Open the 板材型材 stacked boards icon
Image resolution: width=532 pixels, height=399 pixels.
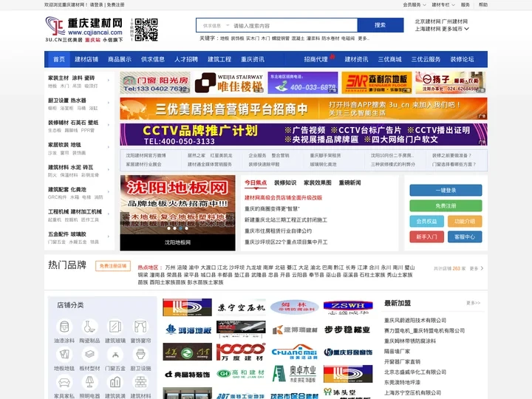click(x=89, y=355)
